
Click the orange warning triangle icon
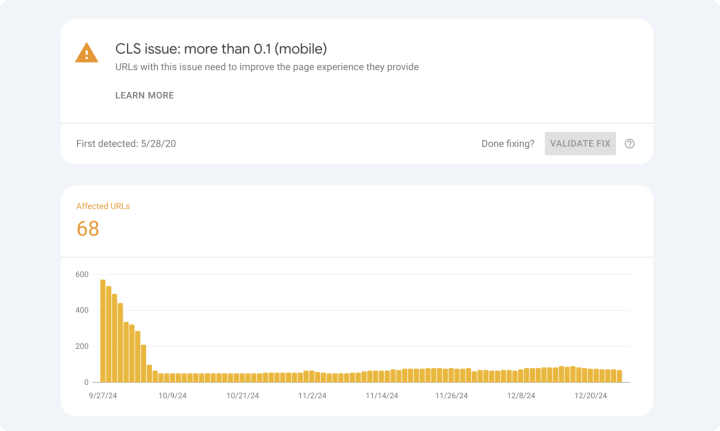[86, 52]
